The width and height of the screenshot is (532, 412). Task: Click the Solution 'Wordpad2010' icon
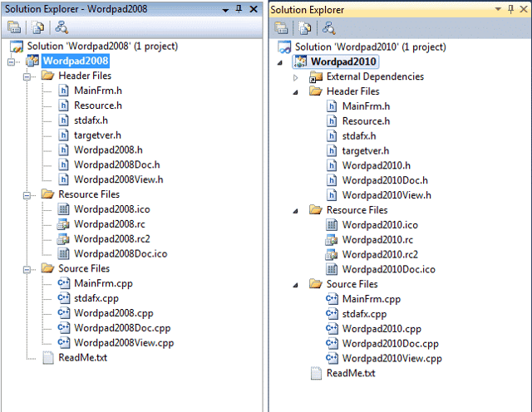pyautogui.click(x=284, y=47)
